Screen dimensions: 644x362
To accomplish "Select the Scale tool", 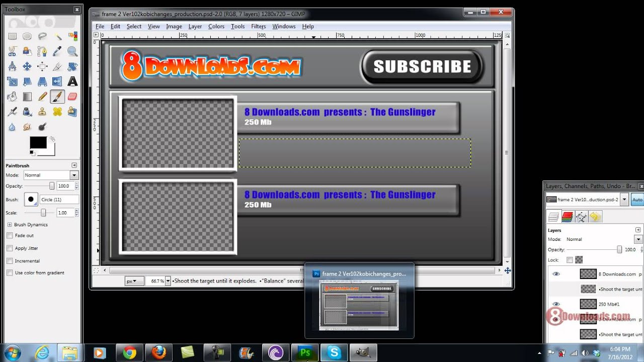I will click(12, 81).
